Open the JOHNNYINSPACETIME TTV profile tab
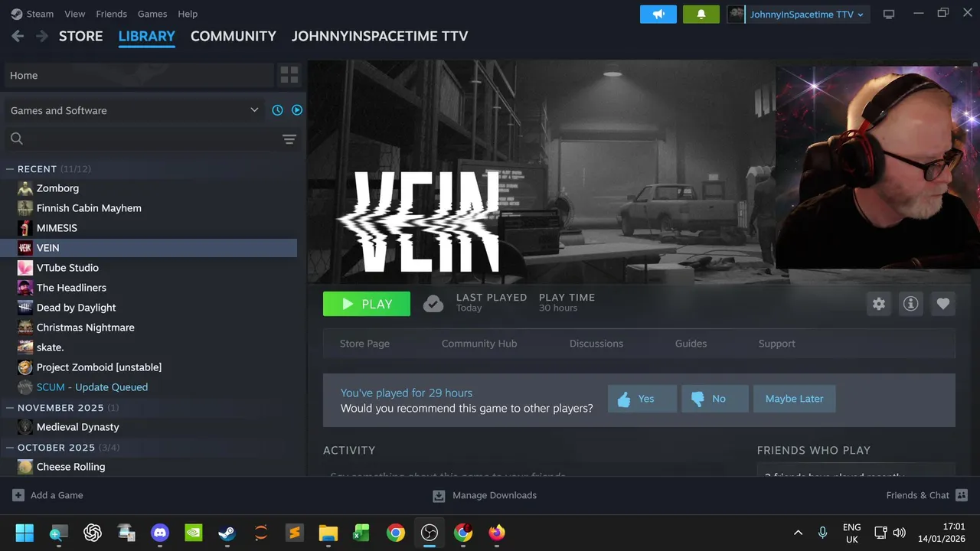Viewport: 980px width, 551px height. [380, 36]
